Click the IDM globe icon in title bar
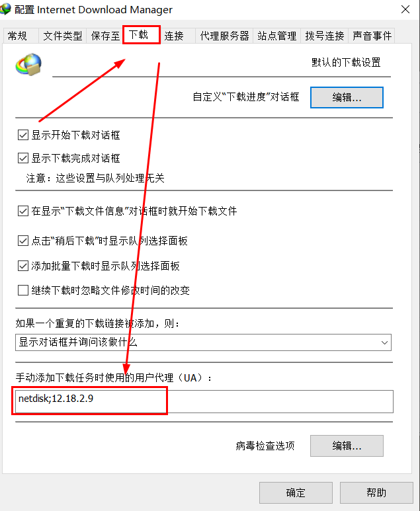This screenshot has width=420, height=511. click(x=5, y=9)
